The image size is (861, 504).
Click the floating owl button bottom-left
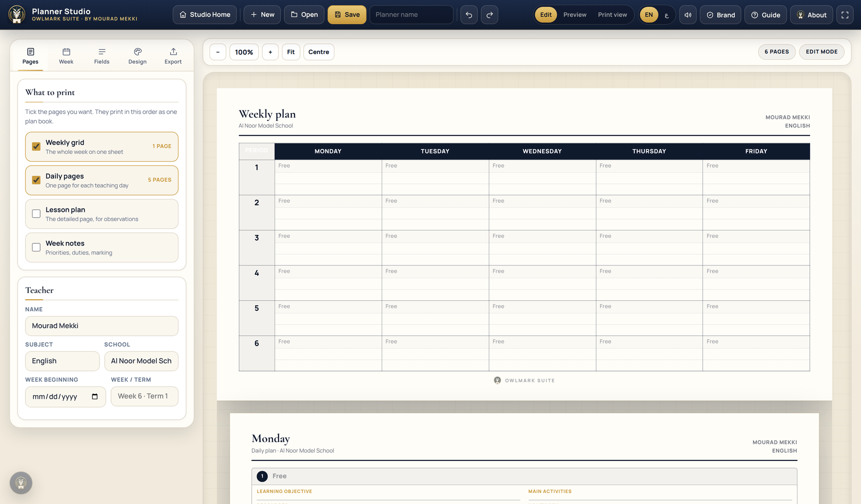tap(21, 483)
